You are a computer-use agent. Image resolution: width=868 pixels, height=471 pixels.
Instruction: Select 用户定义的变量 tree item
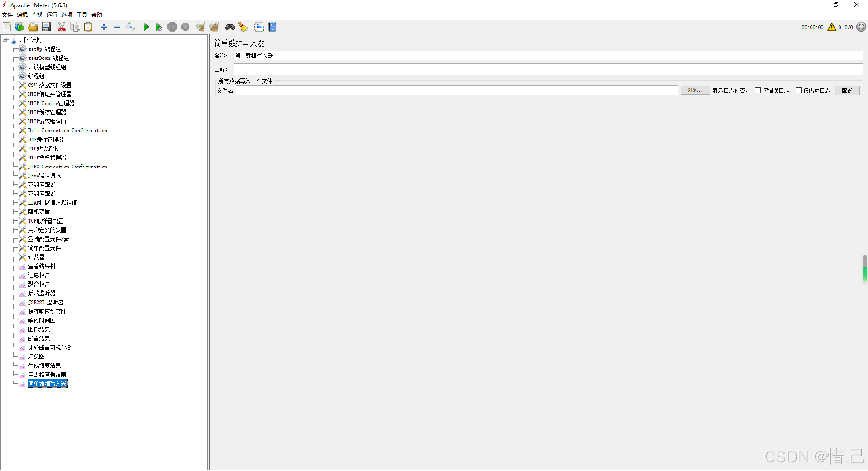pyautogui.click(x=47, y=230)
